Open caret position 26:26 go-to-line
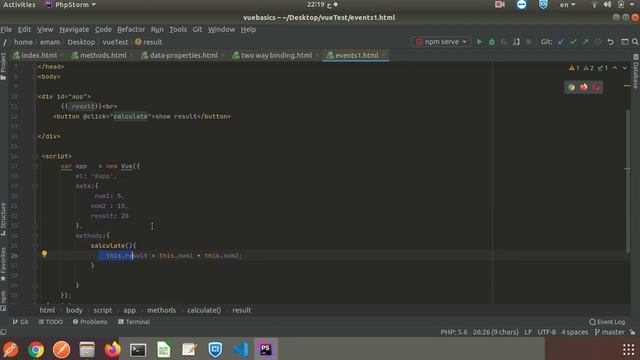This screenshot has height=360, width=640. (496, 332)
